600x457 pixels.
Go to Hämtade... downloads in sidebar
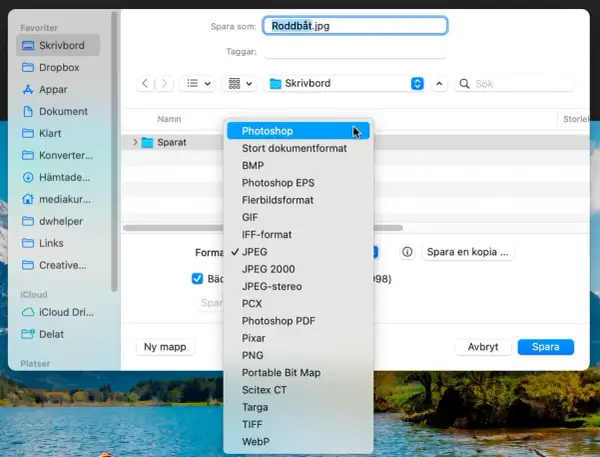(58, 177)
